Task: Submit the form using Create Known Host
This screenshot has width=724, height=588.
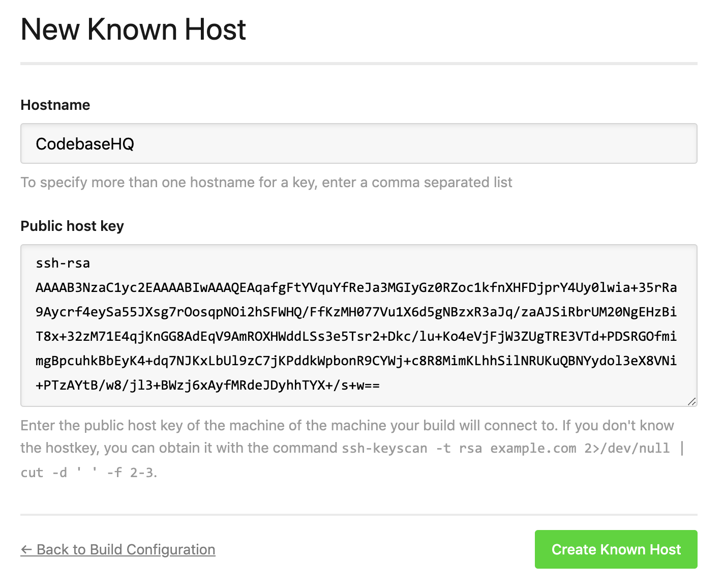Action: pos(616,549)
